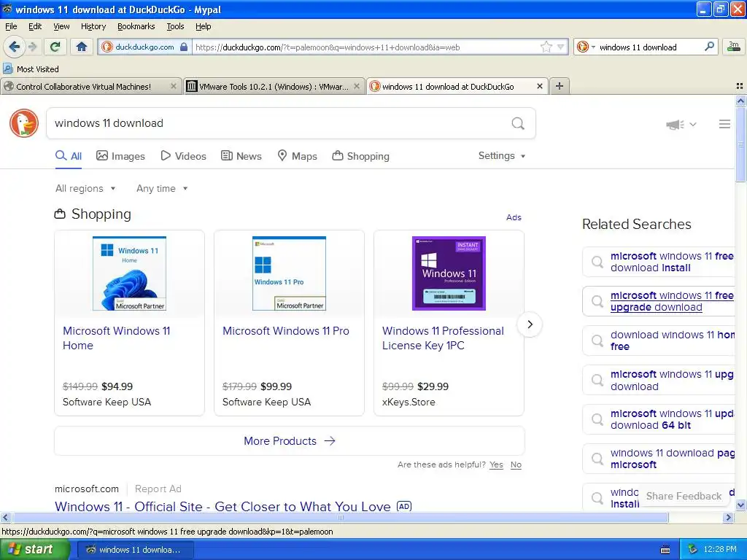
Task: Select the News search category
Action: pos(241,156)
